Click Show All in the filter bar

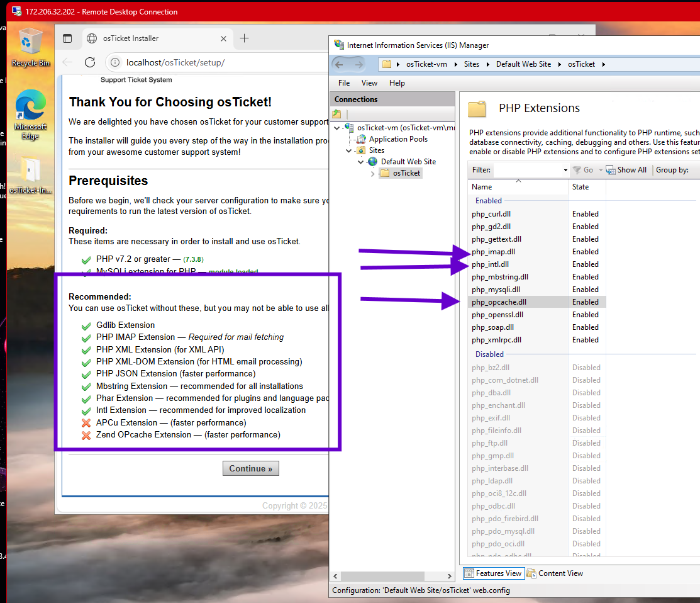(x=626, y=170)
